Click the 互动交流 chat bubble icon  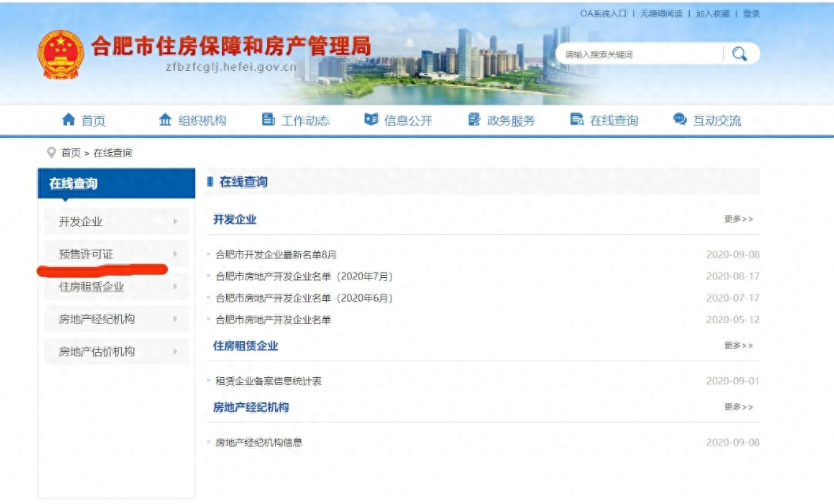pos(680,120)
